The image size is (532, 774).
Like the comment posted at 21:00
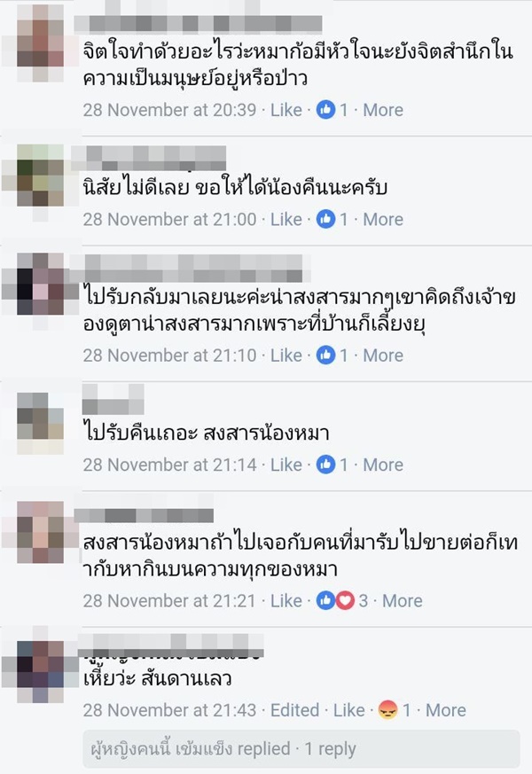tap(286, 219)
